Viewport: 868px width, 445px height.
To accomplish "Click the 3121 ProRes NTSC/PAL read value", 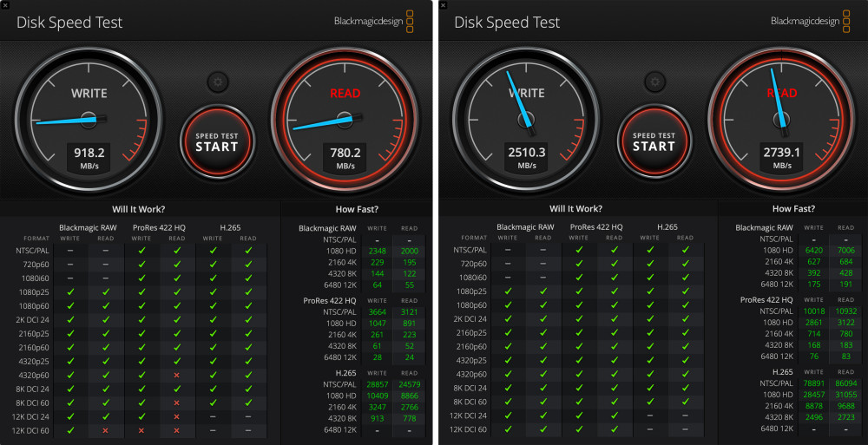I will pyautogui.click(x=410, y=312).
